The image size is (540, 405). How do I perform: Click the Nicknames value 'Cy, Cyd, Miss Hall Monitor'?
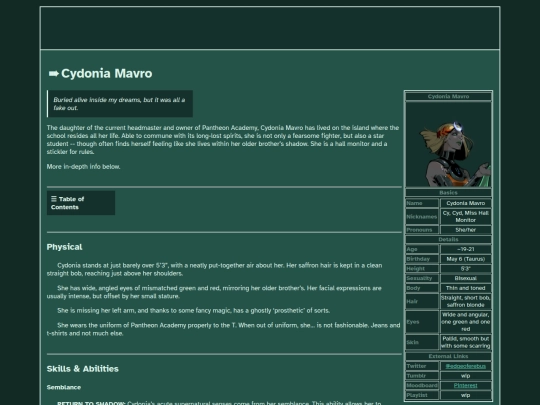466,217
